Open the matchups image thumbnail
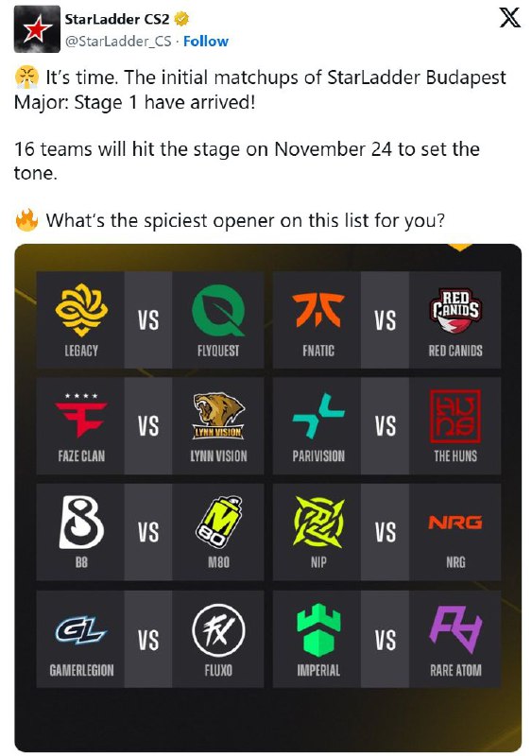The width and height of the screenshot is (532, 756). click(x=267, y=498)
